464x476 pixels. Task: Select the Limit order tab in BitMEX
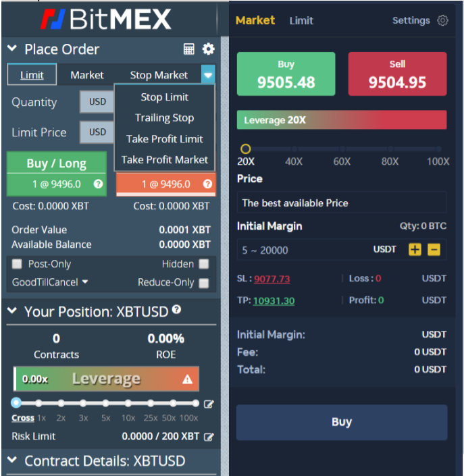tap(32, 75)
